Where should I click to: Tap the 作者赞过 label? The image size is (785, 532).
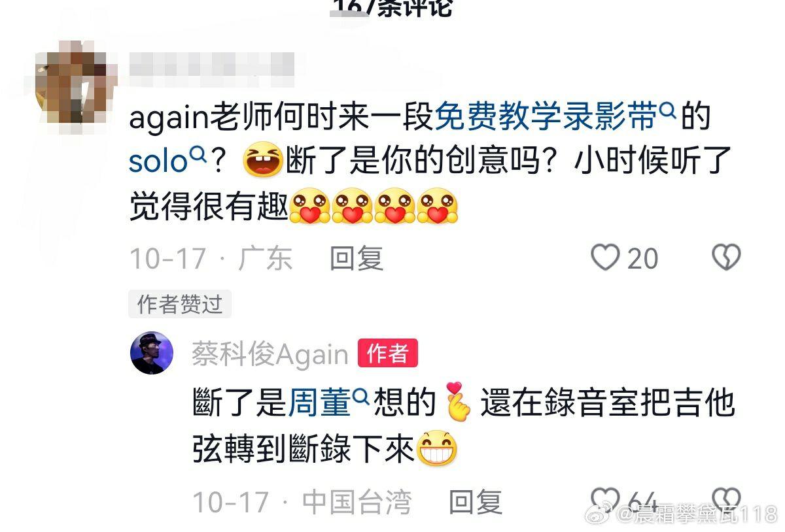[180, 304]
